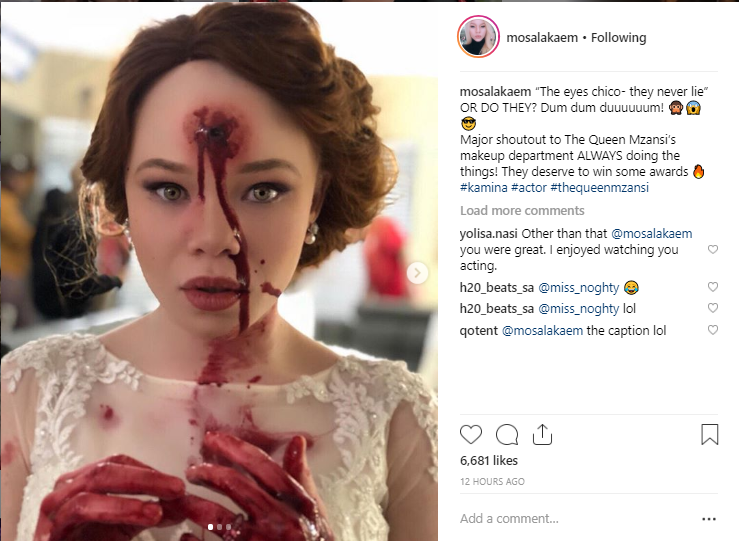739x541 pixels.
Task: Open the #actor hashtag
Action: pos(529,189)
